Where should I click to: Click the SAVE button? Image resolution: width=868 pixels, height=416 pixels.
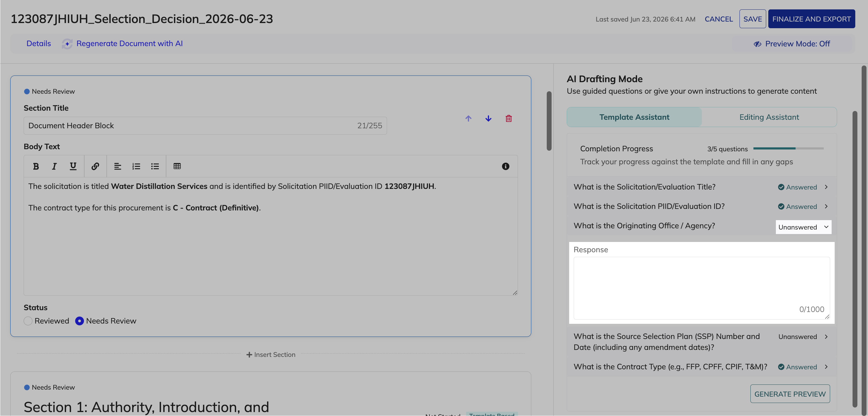pyautogui.click(x=753, y=19)
